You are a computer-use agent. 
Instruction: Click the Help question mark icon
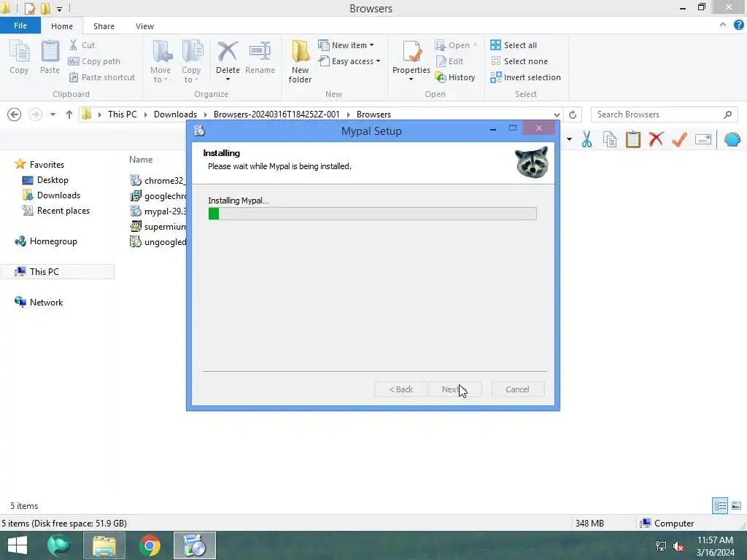point(738,26)
